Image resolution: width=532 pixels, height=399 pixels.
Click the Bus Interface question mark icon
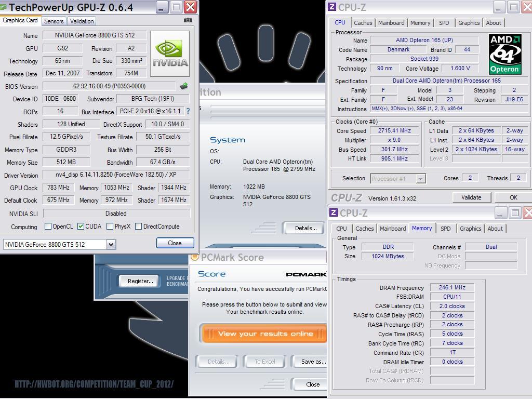point(188,111)
